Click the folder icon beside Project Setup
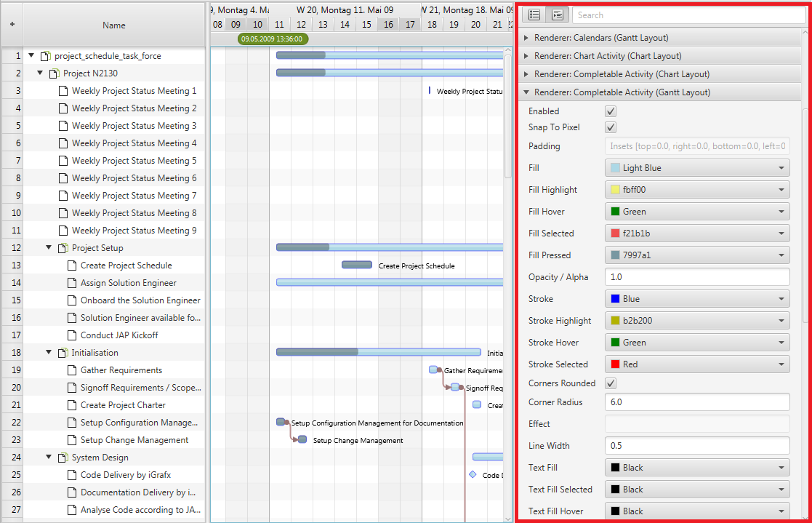The image size is (812, 523). (x=63, y=248)
